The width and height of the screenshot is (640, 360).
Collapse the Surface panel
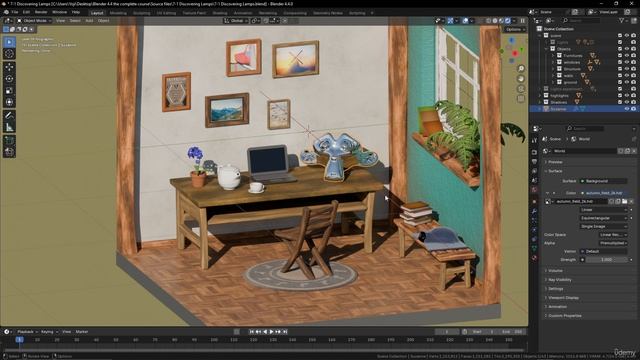point(554,171)
